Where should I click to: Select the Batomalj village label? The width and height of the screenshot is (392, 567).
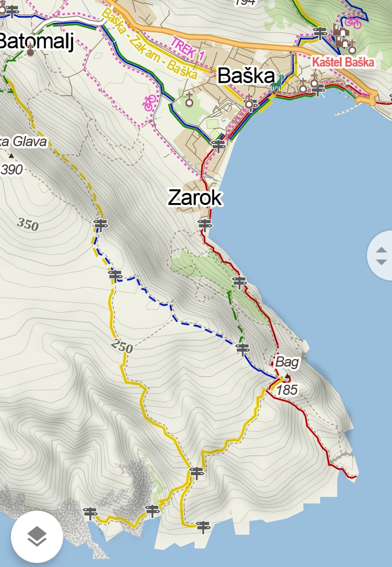(37, 41)
